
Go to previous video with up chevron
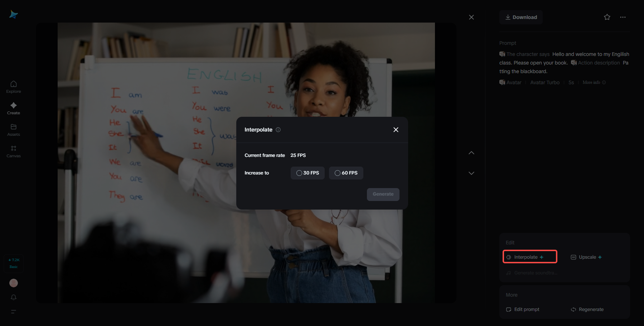(x=471, y=153)
